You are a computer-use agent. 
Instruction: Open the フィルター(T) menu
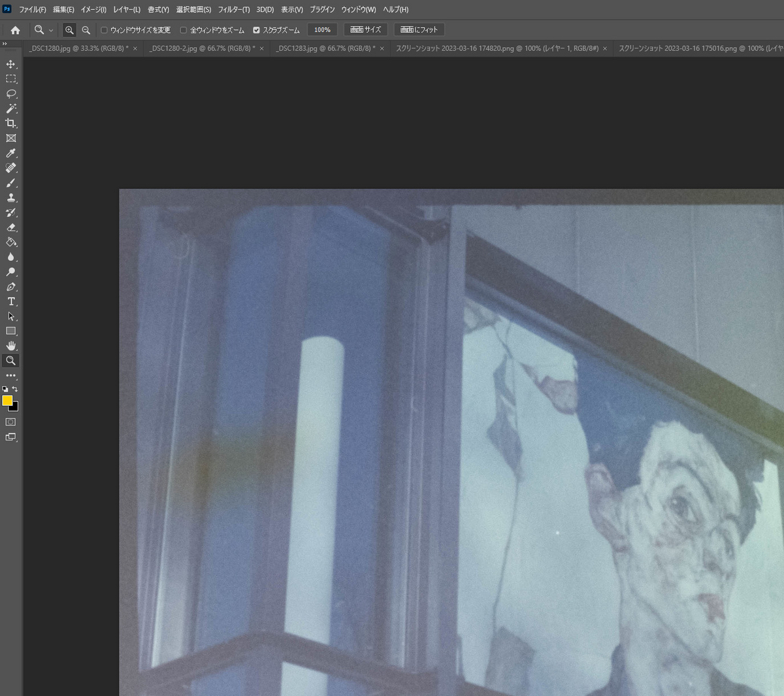(234, 10)
